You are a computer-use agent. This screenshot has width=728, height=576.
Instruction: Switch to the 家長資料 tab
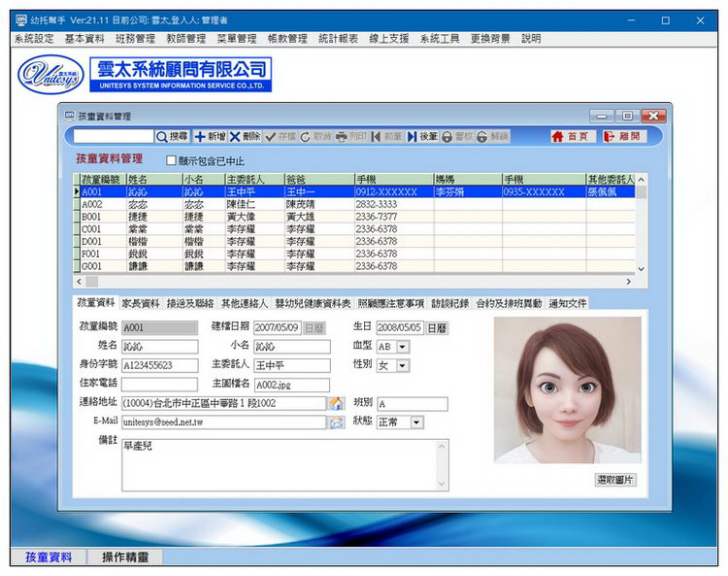(x=141, y=303)
